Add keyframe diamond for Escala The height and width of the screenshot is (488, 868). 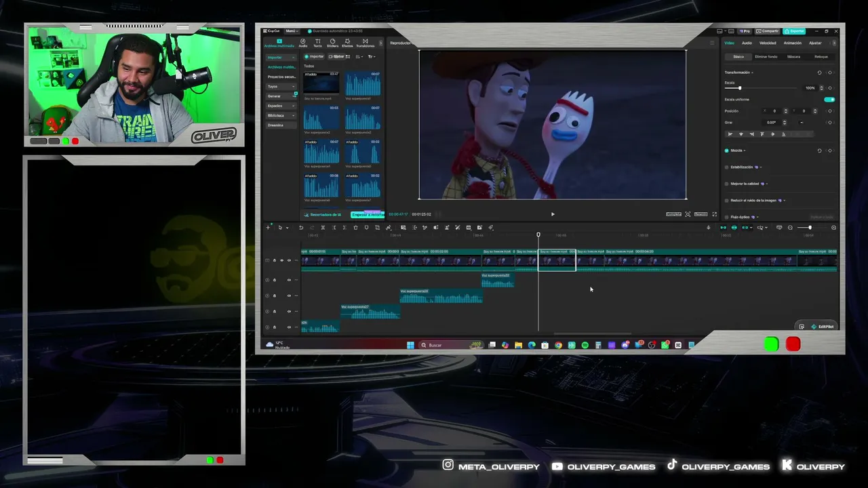pos(830,88)
